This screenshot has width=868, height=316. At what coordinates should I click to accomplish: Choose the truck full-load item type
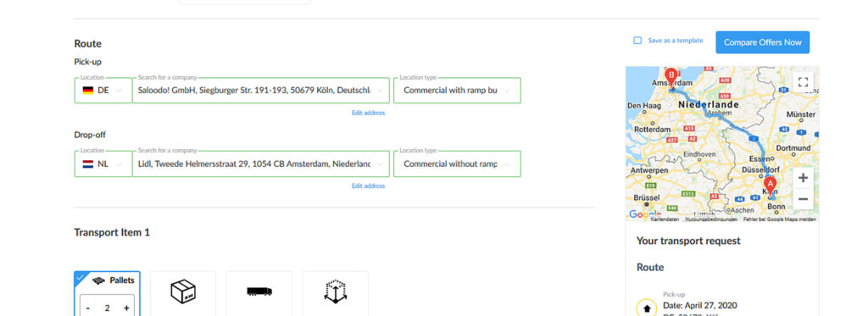tap(259, 291)
